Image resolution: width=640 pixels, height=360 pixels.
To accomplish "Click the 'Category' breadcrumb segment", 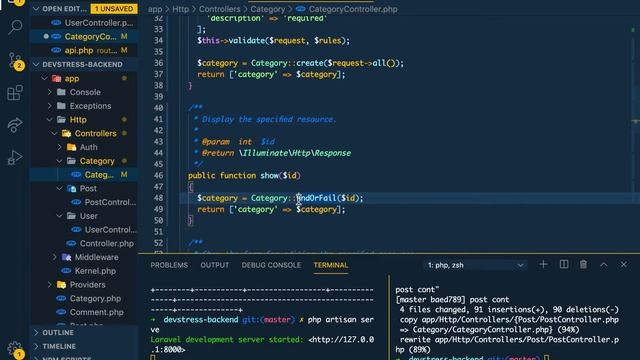I will tap(268, 9).
